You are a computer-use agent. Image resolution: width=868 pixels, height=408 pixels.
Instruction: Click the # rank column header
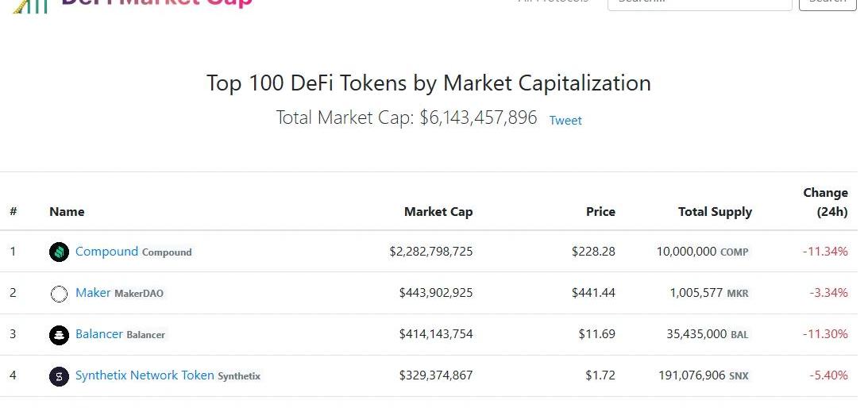pyautogui.click(x=14, y=212)
